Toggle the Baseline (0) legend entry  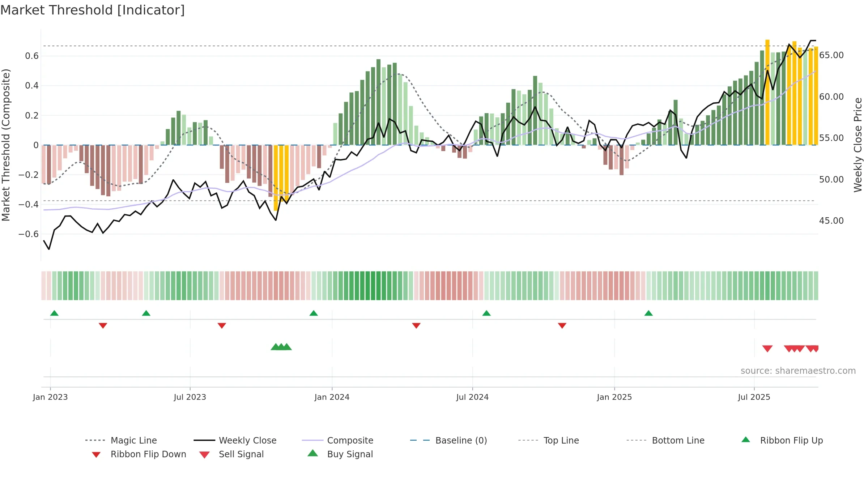pyautogui.click(x=448, y=440)
